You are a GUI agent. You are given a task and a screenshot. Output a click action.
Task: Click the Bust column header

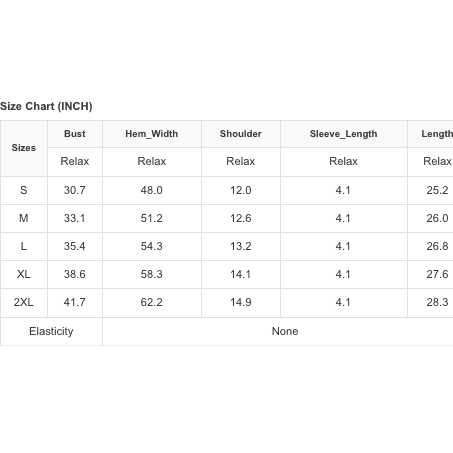click(x=75, y=134)
